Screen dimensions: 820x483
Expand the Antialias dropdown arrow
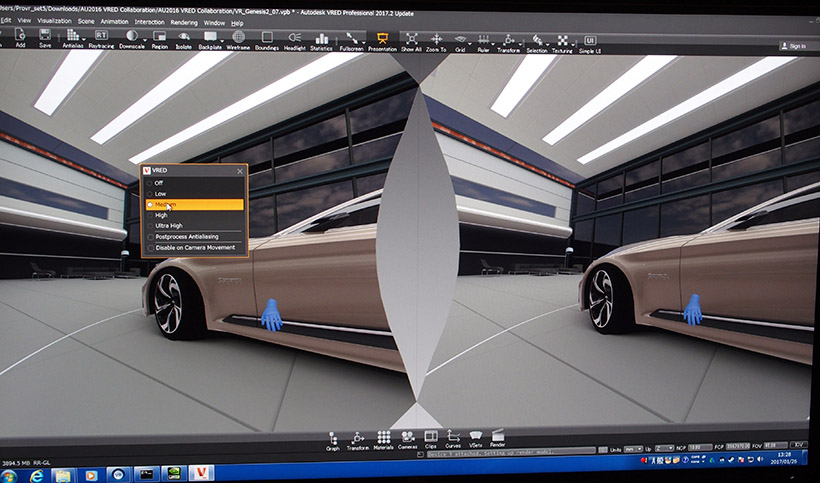pos(82,39)
